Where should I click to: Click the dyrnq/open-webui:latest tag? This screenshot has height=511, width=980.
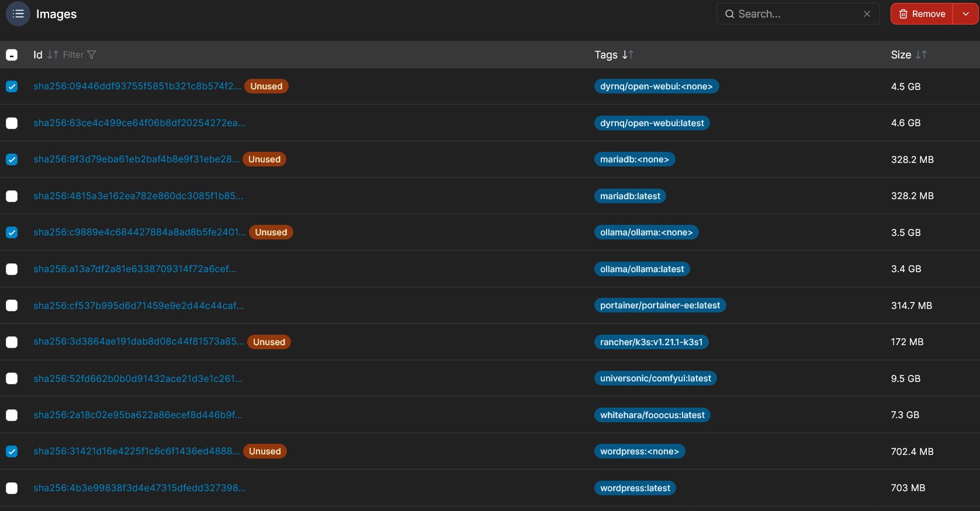point(652,123)
